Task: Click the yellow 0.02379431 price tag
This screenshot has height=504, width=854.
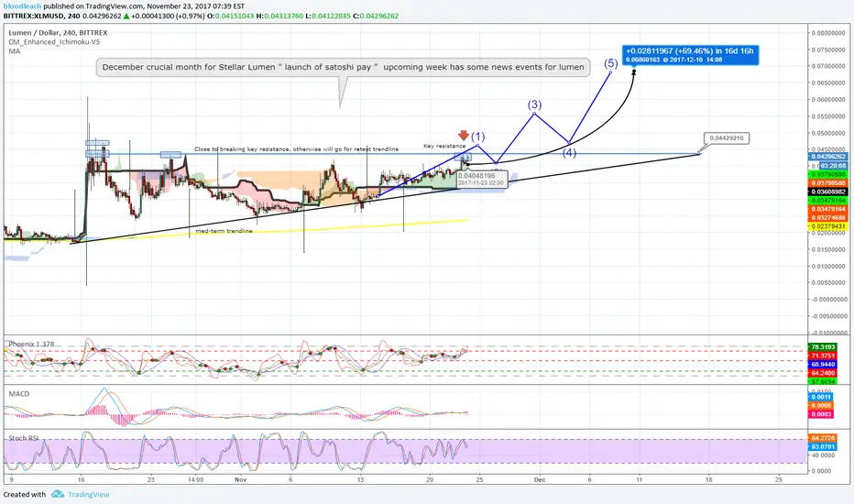Action: (x=827, y=226)
